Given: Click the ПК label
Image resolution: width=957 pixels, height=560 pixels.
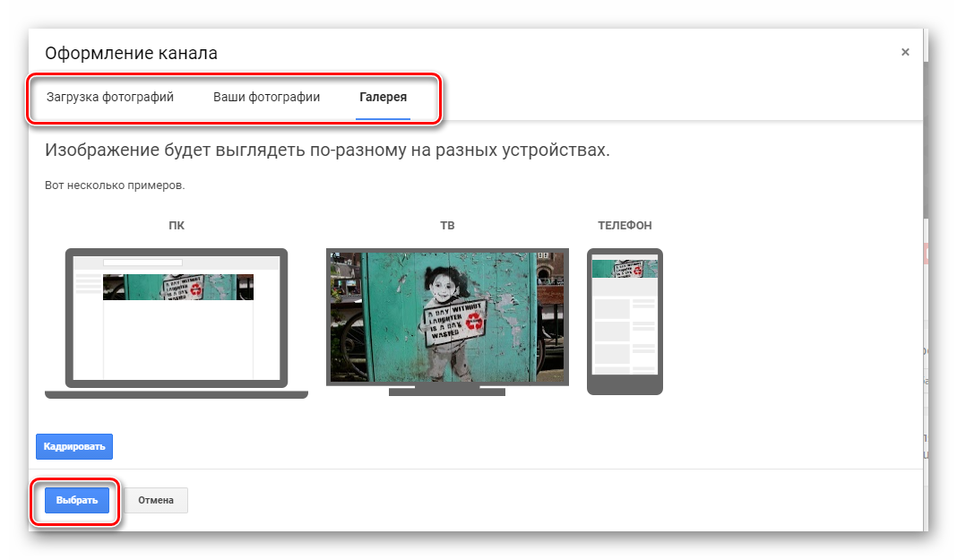Looking at the screenshot, I should coord(177,226).
